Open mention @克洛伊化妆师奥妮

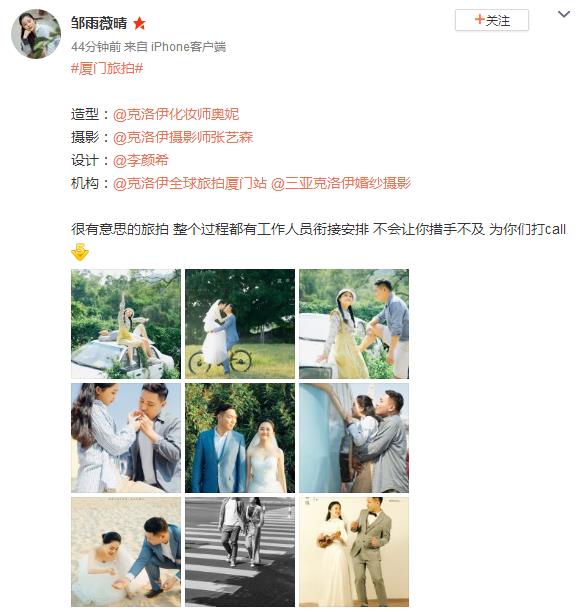[x=176, y=114]
